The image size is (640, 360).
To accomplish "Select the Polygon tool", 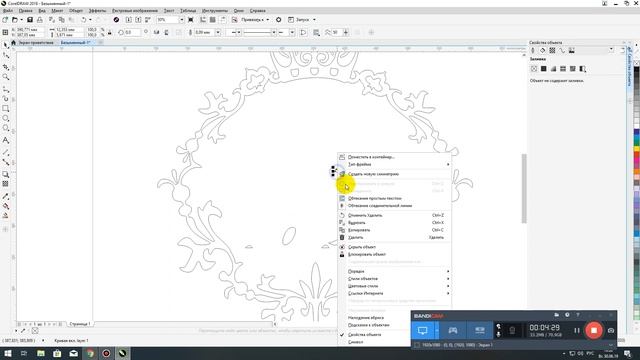I will pyautogui.click(x=6, y=128).
